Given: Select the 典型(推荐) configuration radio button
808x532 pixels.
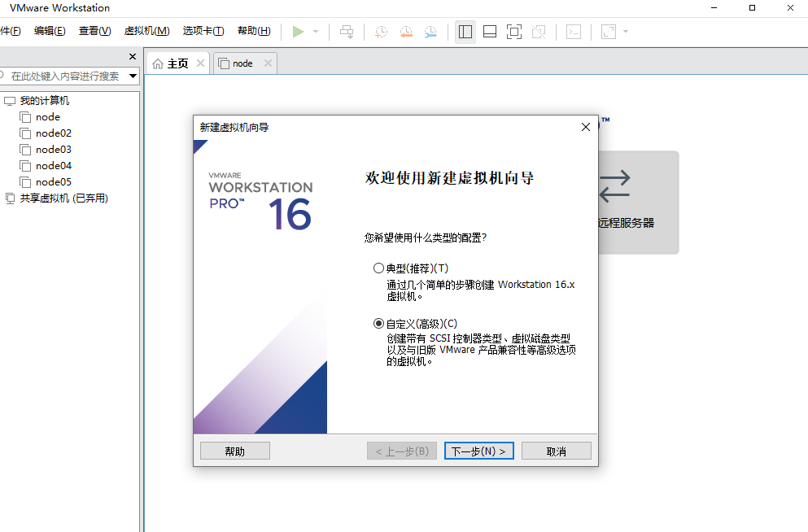Looking at the screenshot, I should pyautogui.click(x=378, y=268).
